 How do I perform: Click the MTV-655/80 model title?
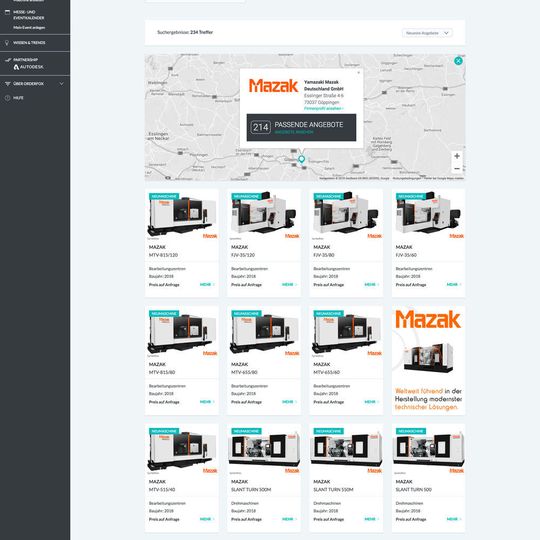click(x=244, y=372)
